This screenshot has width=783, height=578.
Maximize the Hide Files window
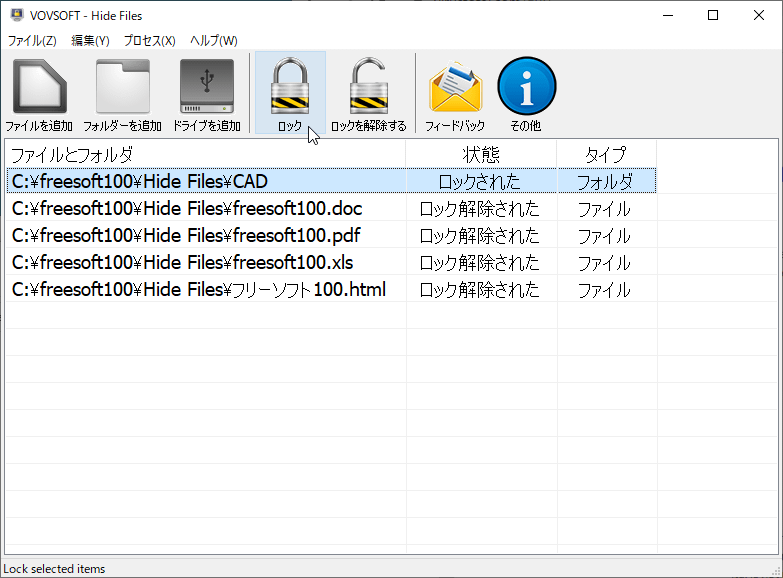click(x=713, y=15)
